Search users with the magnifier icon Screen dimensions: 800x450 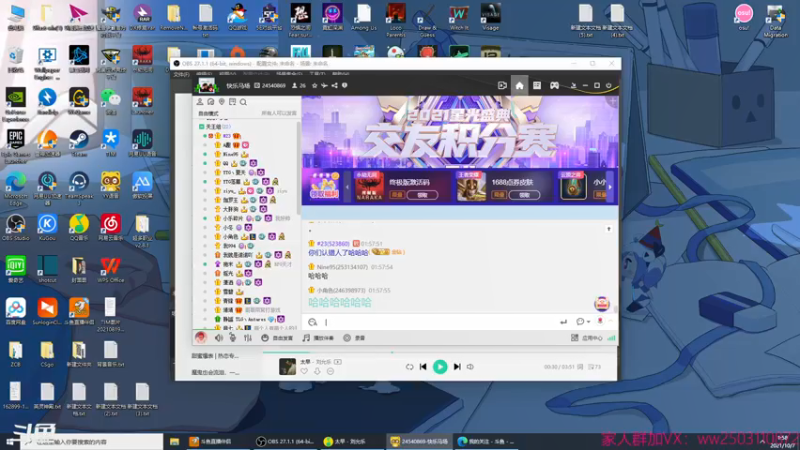click(x=243, y=102)
